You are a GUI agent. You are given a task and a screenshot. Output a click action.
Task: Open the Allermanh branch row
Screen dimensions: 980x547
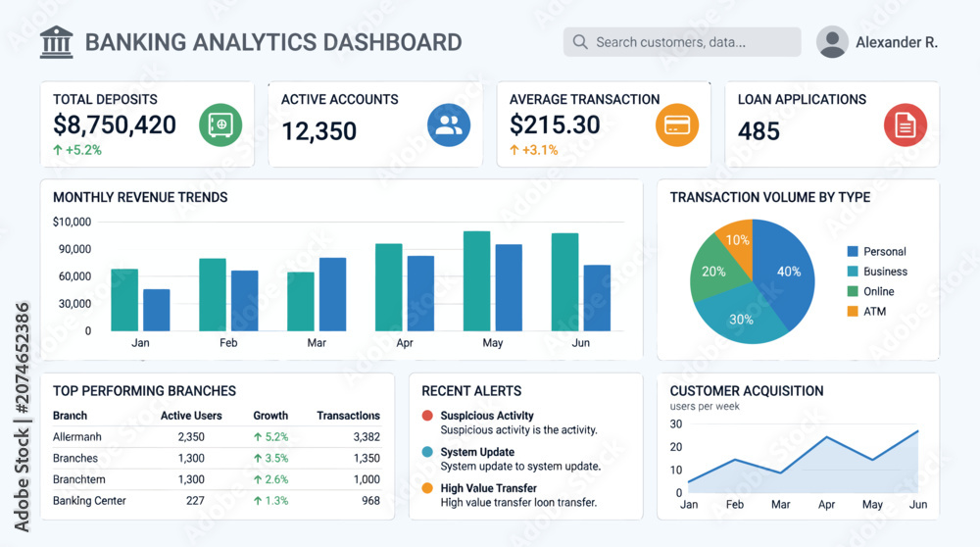click(217, 436)
